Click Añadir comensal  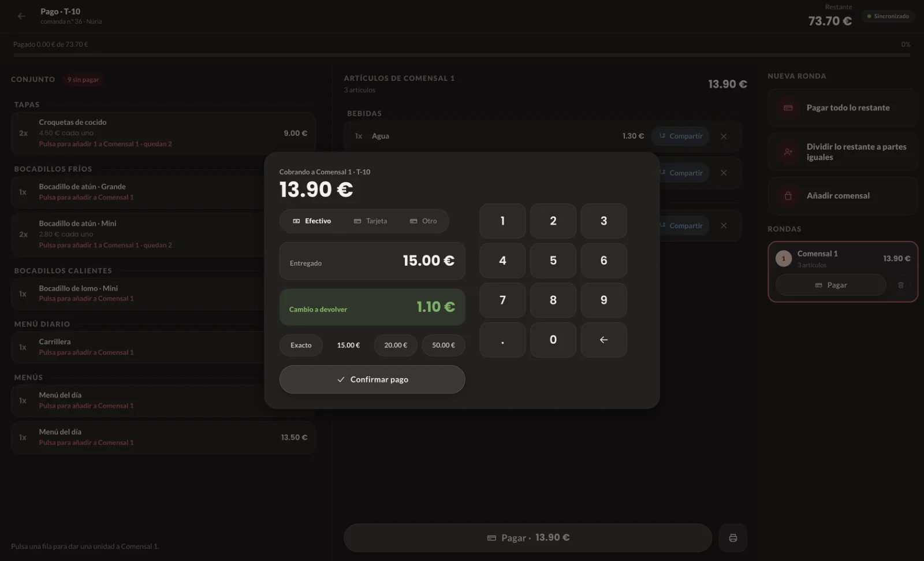click(x=843, y=196)
